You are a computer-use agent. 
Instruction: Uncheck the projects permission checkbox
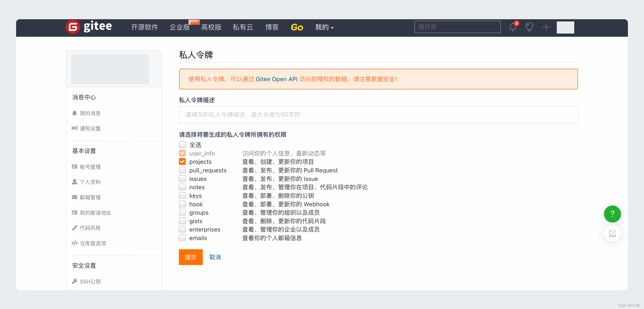(x=182, y=162)
